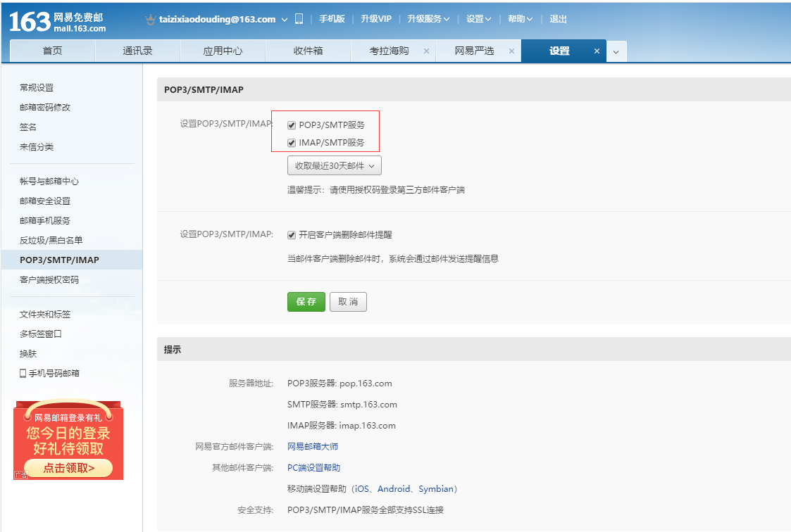This screenshot has width=791, height=532.
Task: Switch to 收件箱 tab
Action: coord(308,51)
